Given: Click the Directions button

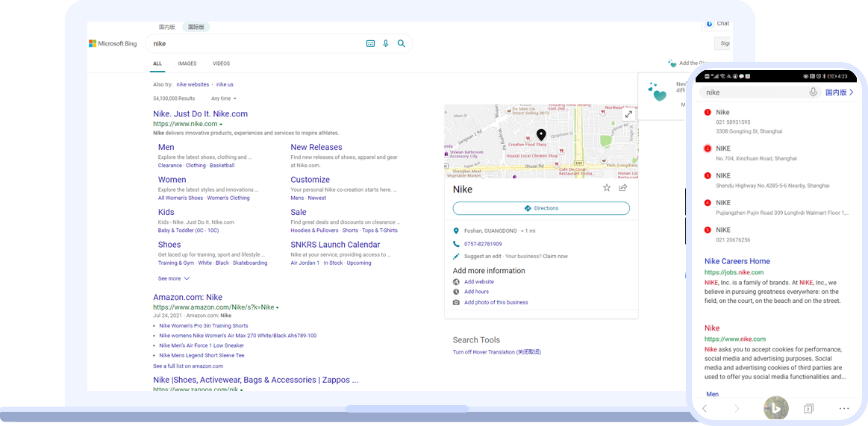Looking at the screenshot, I should 541,208.
